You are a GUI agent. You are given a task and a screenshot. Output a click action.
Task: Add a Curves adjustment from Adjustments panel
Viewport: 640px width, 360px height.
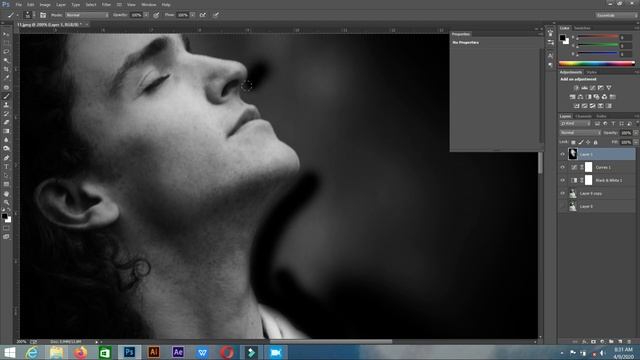click(593, 88)
